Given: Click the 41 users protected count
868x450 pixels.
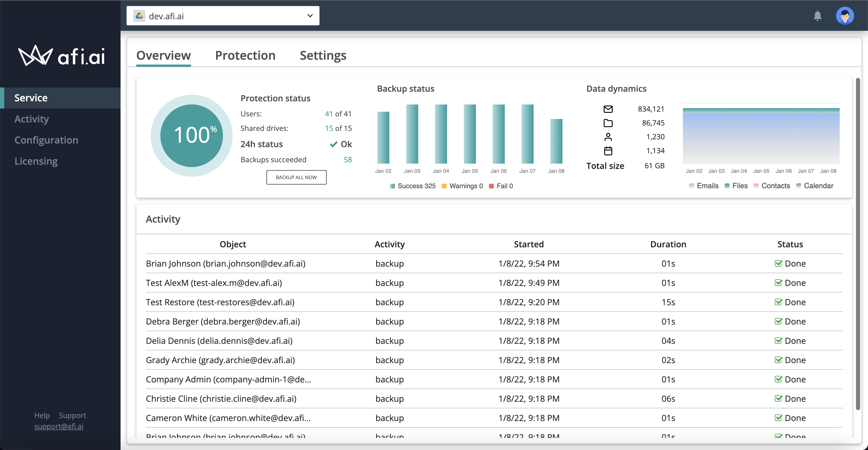Looking at the screenshot, I should click(329, 114).
